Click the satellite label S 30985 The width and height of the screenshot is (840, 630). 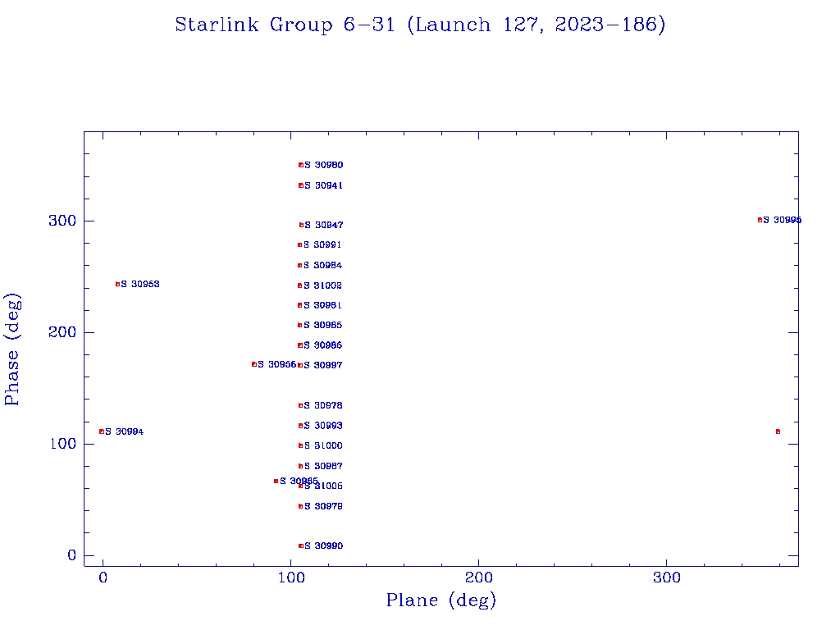tap(322, 325)
